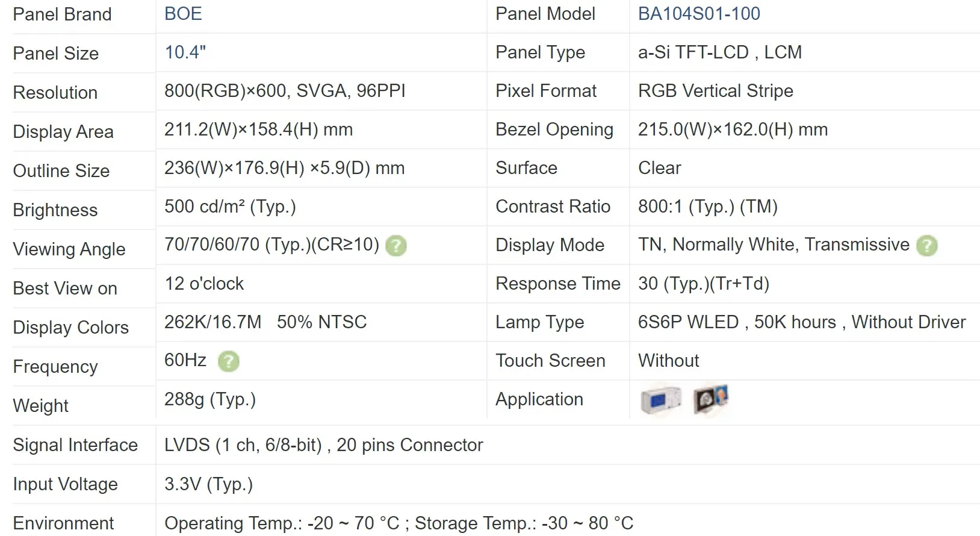
Task: Click the Viewing Angle help question icon
Action: coord(395,246)
